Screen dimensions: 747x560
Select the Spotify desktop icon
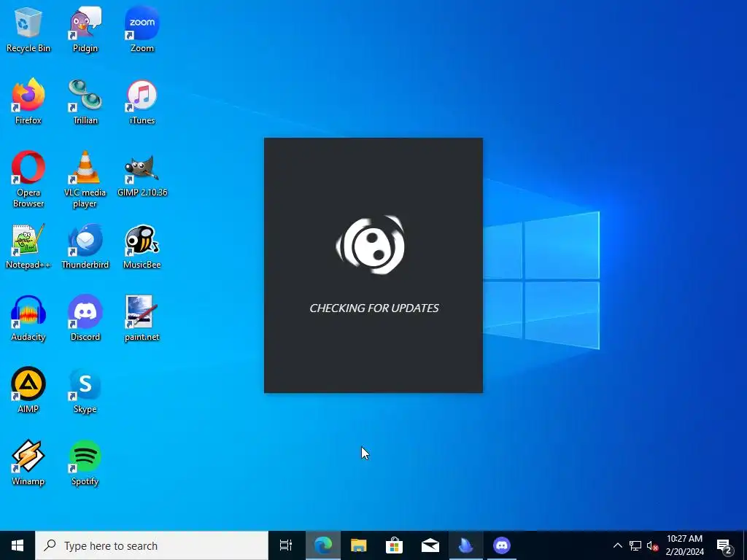coord(85,463)
